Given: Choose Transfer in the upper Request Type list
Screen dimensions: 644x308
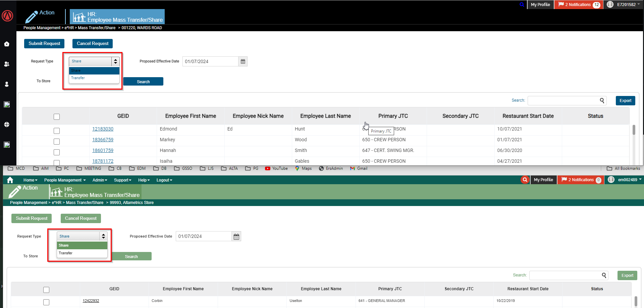Looking at the screenshot, I should point(94,78).
